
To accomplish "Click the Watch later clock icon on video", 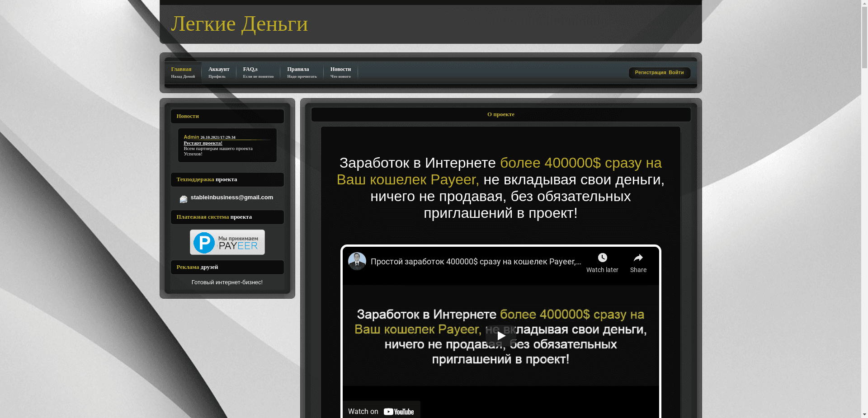I will click(x=602, y=258).
